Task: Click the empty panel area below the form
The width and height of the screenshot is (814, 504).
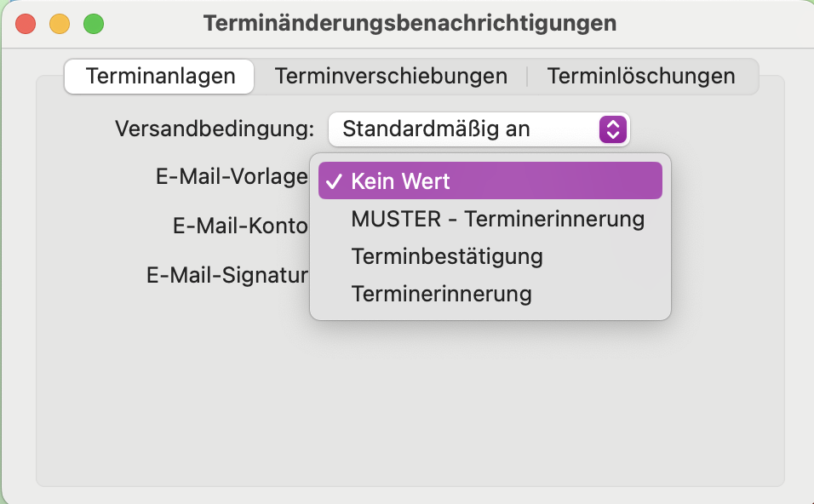Action: coord(410,405)
